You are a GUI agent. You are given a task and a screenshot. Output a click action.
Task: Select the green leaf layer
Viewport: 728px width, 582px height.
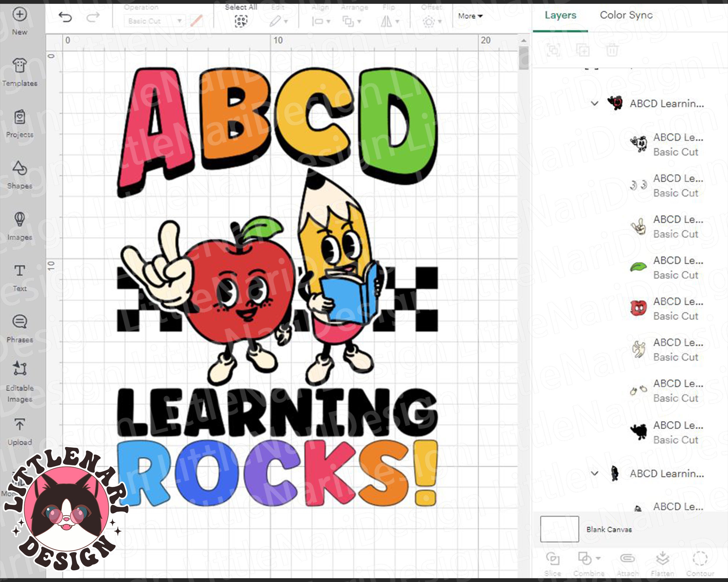point(667,267)
